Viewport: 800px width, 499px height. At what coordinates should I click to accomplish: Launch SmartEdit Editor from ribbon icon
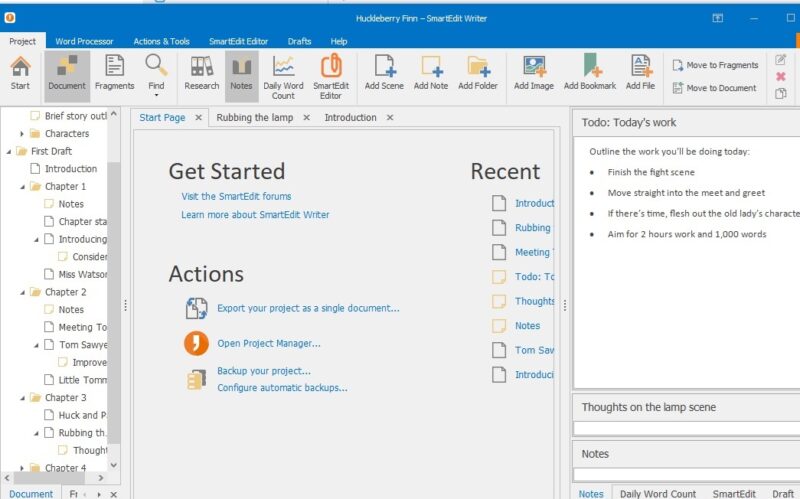click(x=331, y=77)
